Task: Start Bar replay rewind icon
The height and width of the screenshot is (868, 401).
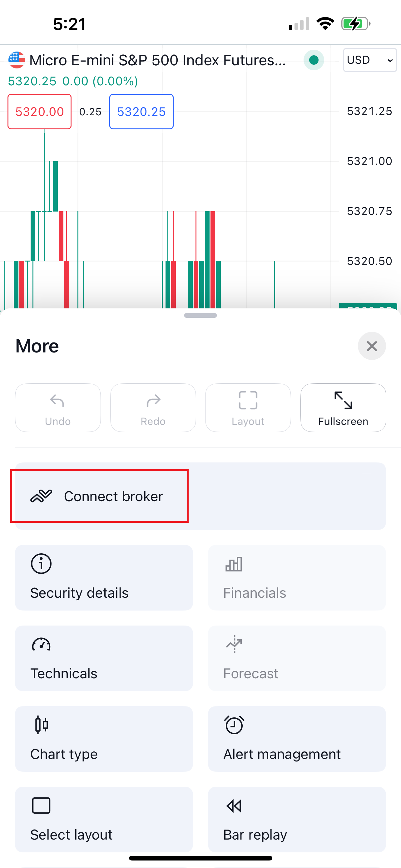Action: [234, 806]
